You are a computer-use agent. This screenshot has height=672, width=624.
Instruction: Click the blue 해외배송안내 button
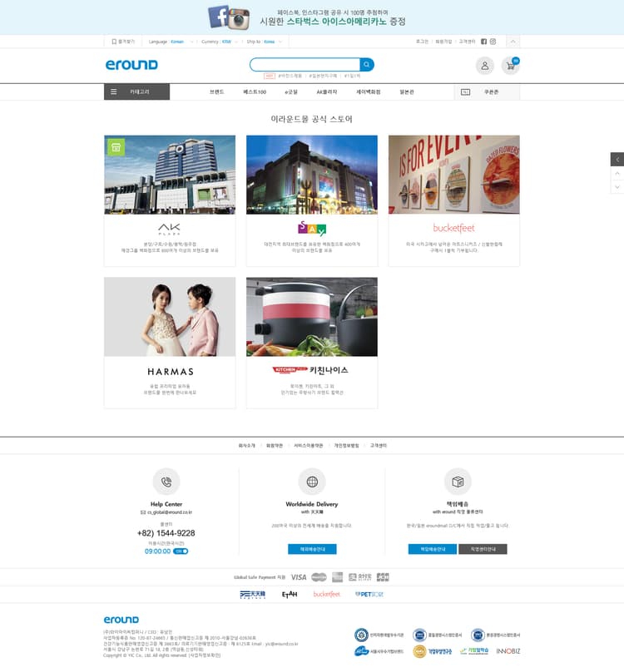click(312, 549)
